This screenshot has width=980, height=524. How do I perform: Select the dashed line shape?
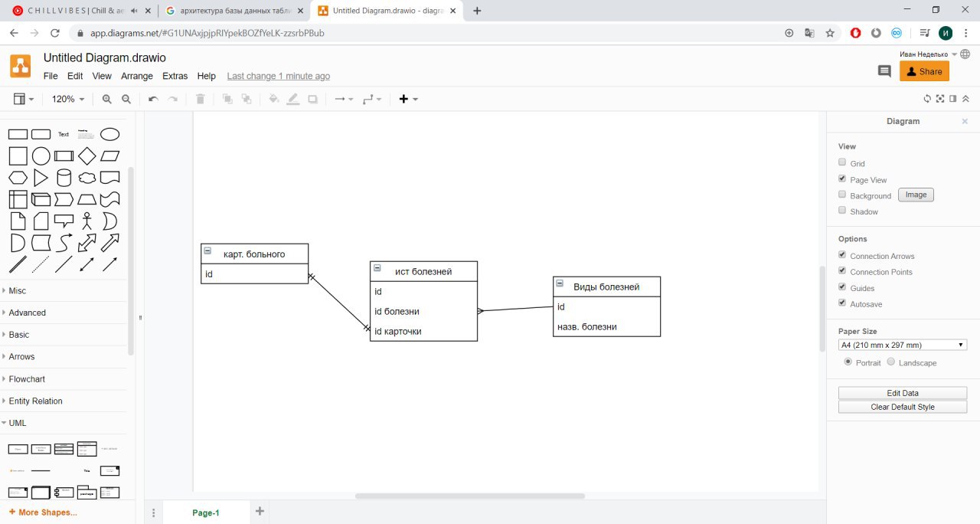[41, 264]
